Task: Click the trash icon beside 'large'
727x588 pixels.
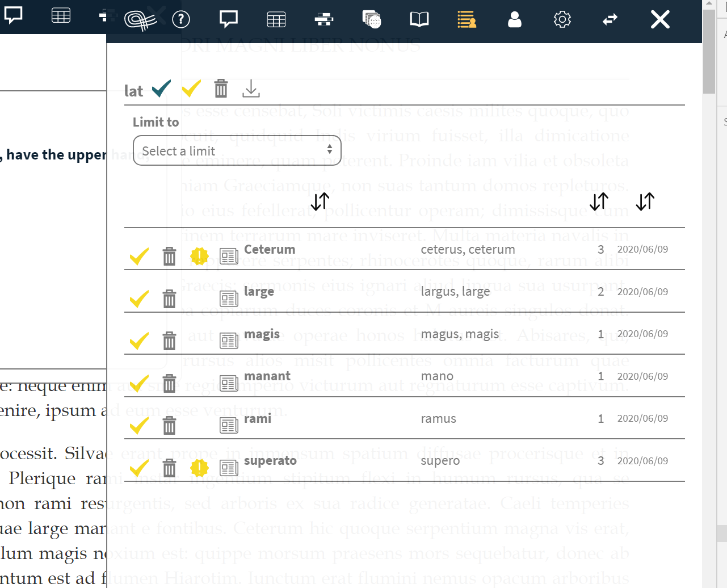Action: (169, 299)
